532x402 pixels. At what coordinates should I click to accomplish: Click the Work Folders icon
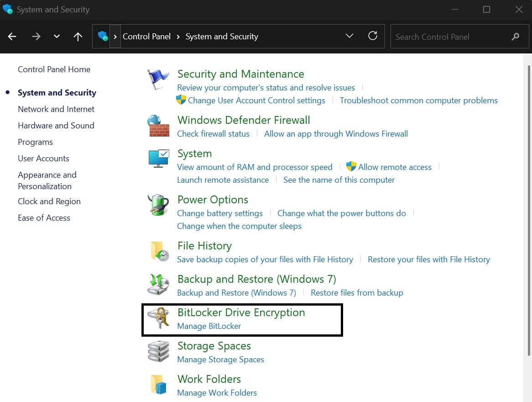[x=158, y=385]
